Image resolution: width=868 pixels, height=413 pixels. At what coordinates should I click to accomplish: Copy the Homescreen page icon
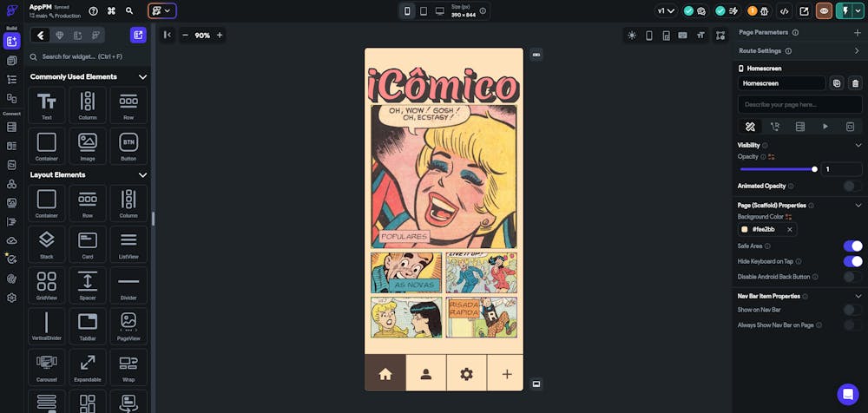tap(837, 83)
